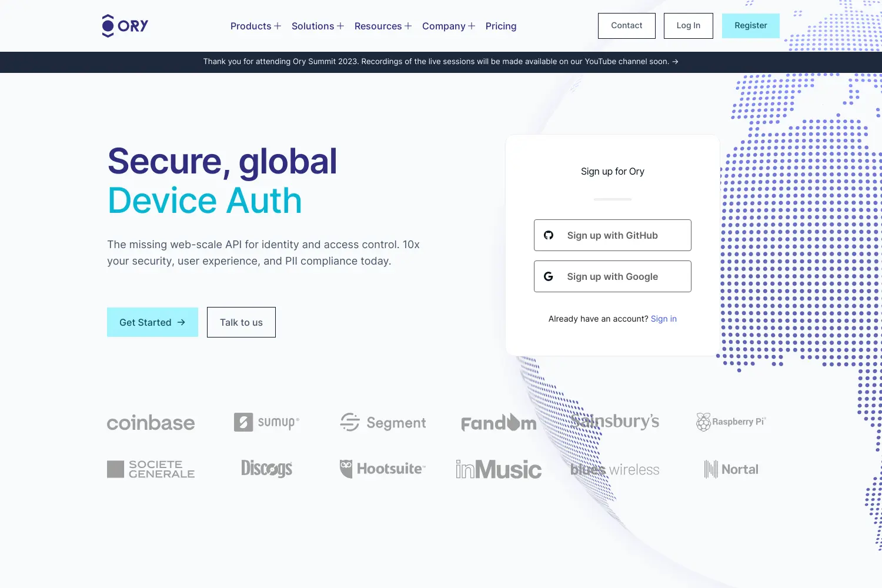The height and width of the screenshot is (588, 882).
Task: Click the Societe Generale logo
Action: pyautogui.click(x=151, y=469)
